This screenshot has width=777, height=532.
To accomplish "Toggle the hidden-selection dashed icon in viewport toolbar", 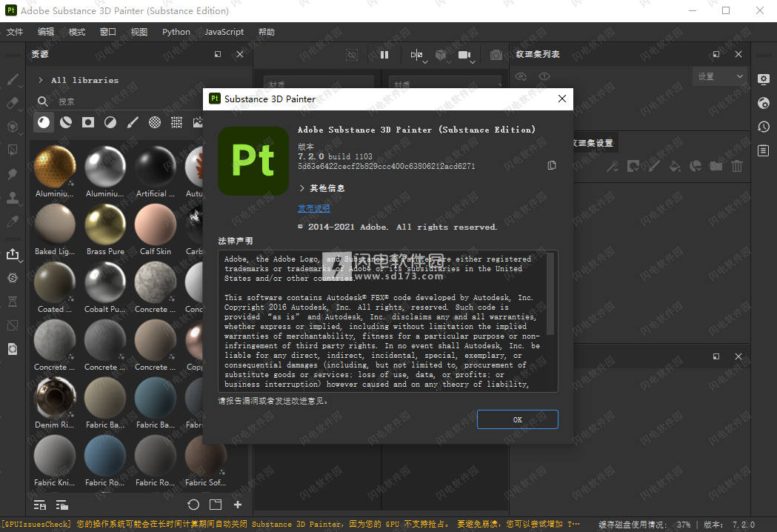I will [x=352, y=55].
